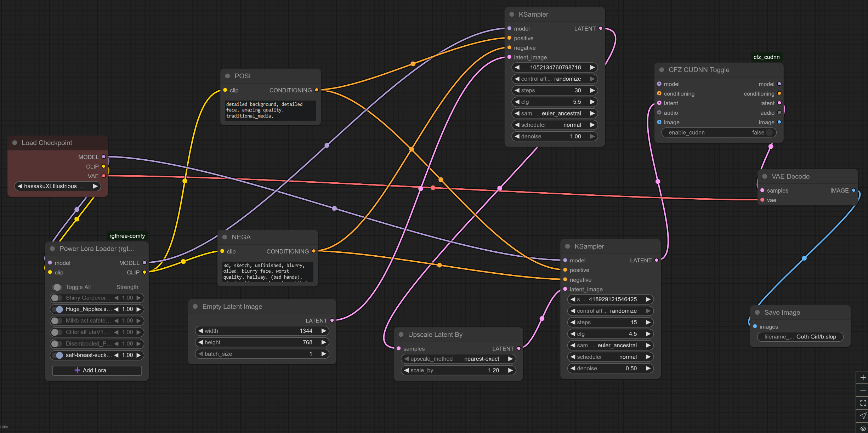Click the VAE output dot on Load Checkpoint

point(104,176)
